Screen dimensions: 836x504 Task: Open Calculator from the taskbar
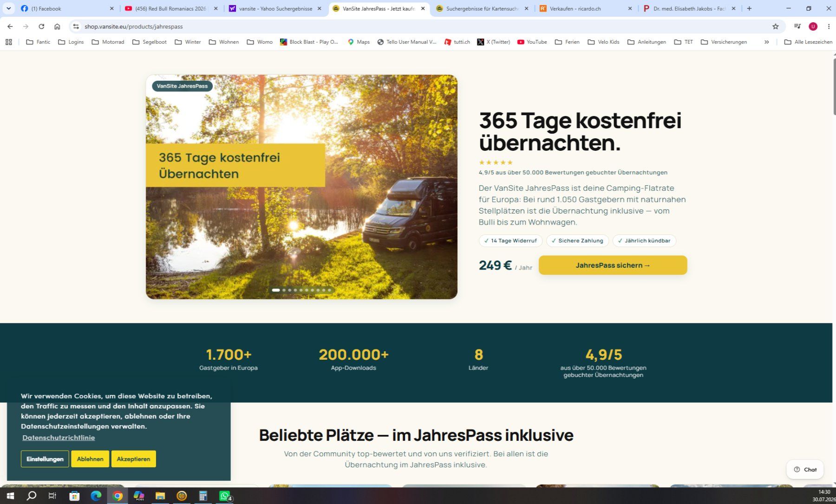(x=203, y=496)
